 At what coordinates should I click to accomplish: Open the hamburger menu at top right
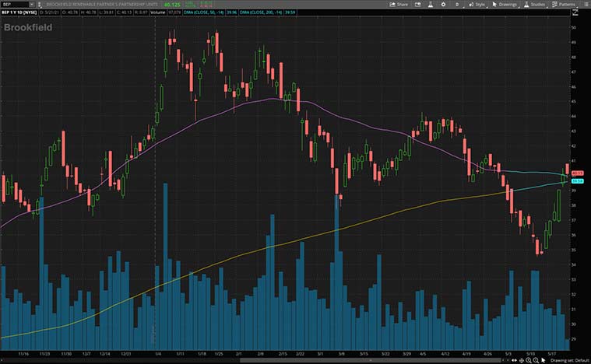tap(586, 4)
